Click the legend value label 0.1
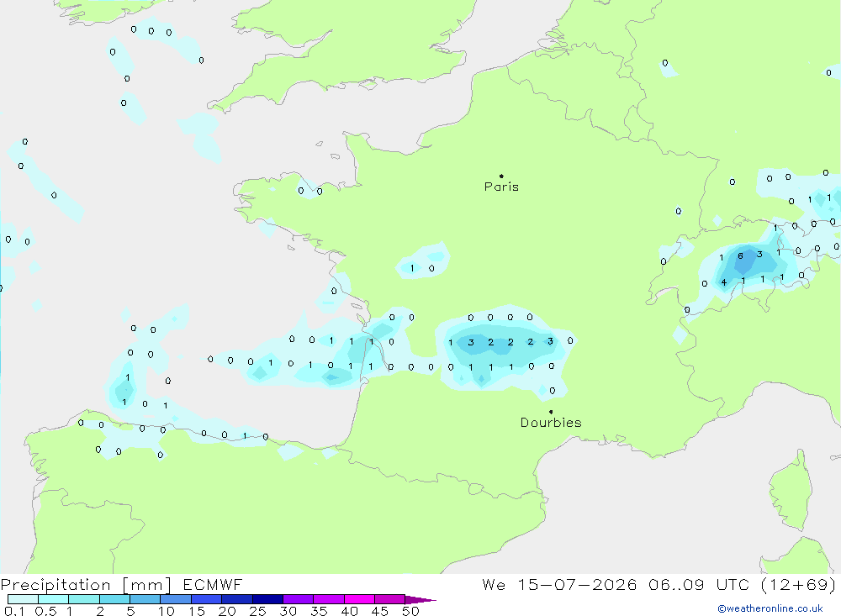Screen dimensions: 841x616 [14, 611]
